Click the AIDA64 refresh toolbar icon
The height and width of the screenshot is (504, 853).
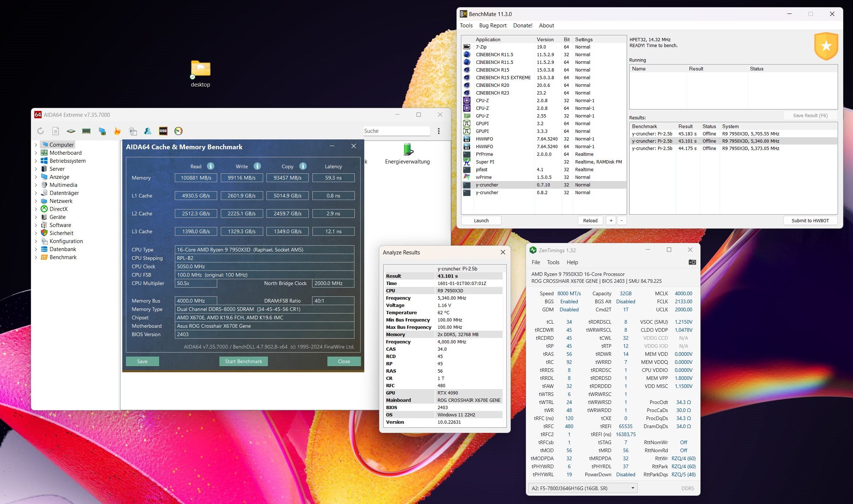41,131
